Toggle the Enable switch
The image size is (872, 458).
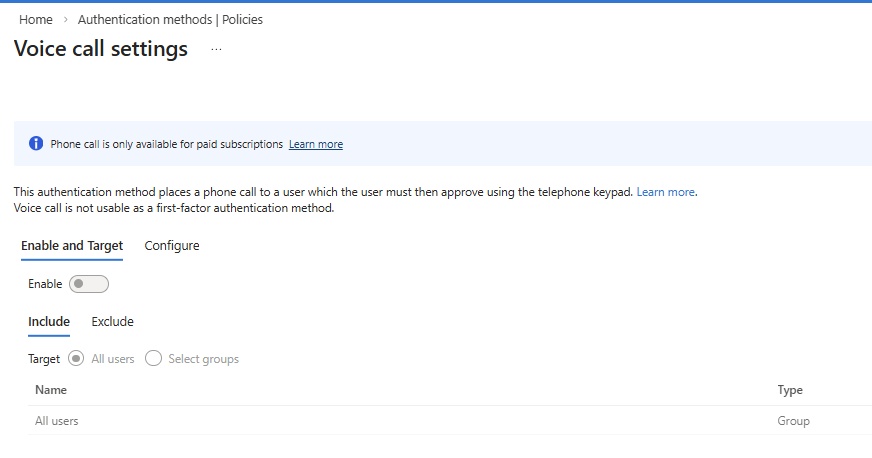(x=88, y=284)
